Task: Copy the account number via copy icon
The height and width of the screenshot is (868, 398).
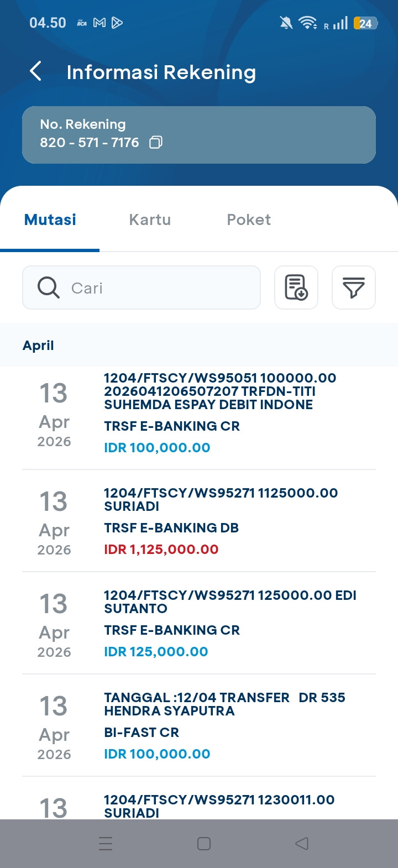Action: click(156, 143)
